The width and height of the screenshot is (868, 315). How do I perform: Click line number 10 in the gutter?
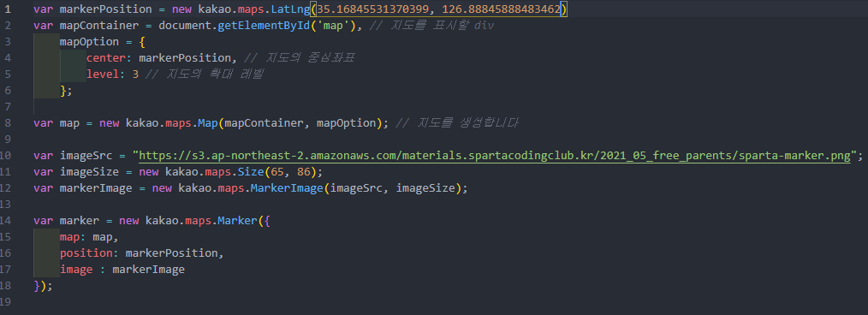click(6, 156)
